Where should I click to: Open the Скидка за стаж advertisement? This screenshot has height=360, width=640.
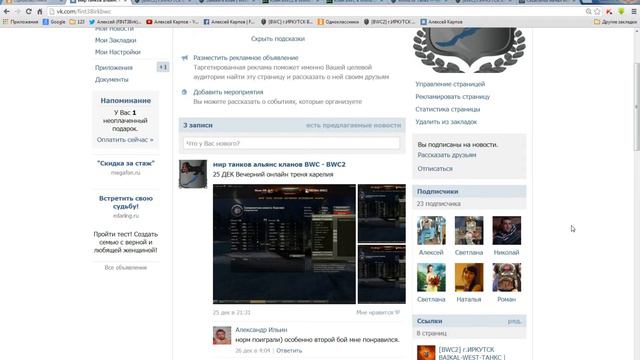(126, 163)
